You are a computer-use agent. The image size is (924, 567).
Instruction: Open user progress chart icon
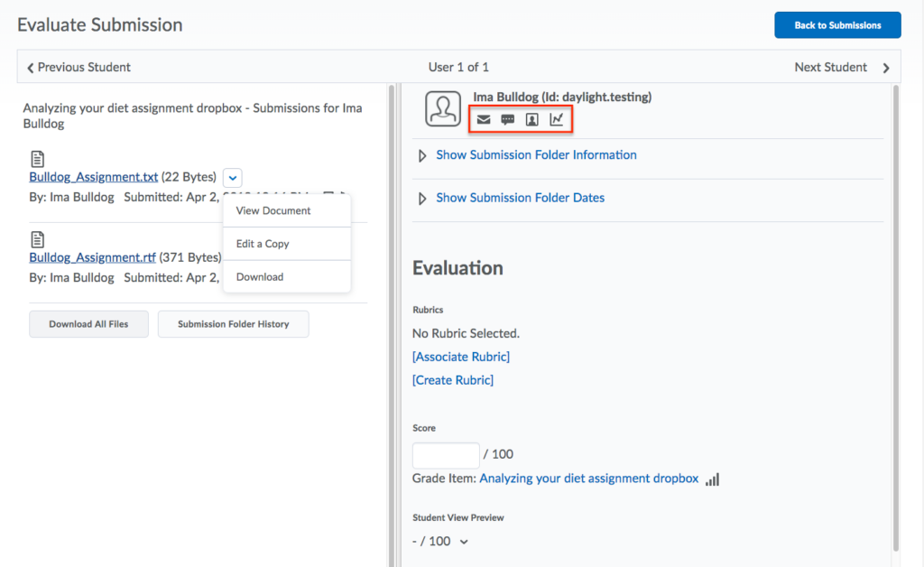click(557, 119)
